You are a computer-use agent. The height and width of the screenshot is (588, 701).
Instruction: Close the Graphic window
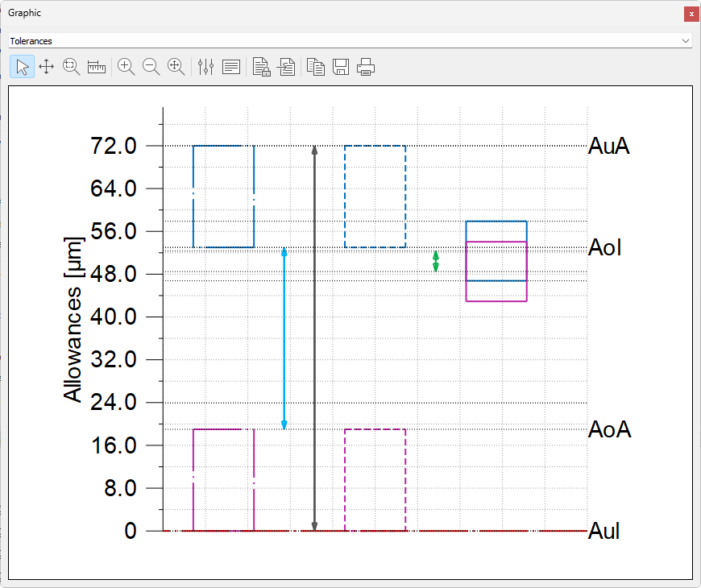tap(691, 14)
